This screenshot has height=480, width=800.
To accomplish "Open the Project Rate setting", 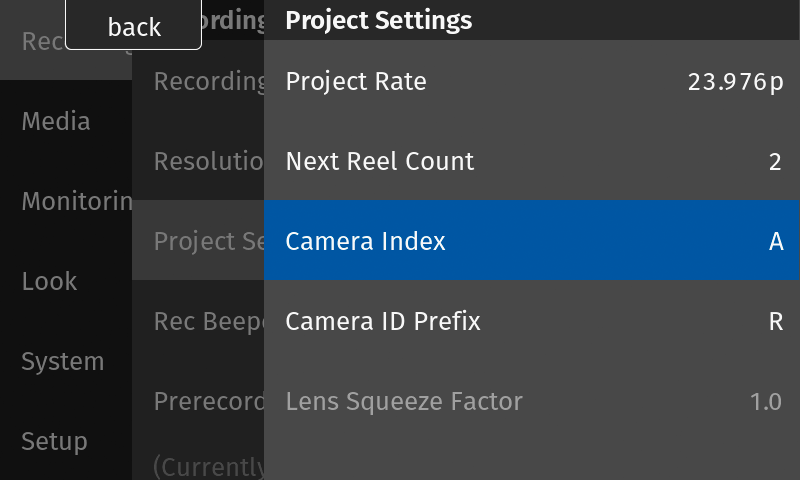I will click(356, 81).
